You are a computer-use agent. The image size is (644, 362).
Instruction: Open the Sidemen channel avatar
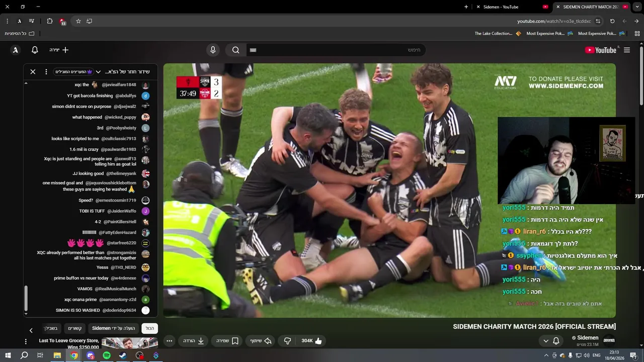coord(609,341)
